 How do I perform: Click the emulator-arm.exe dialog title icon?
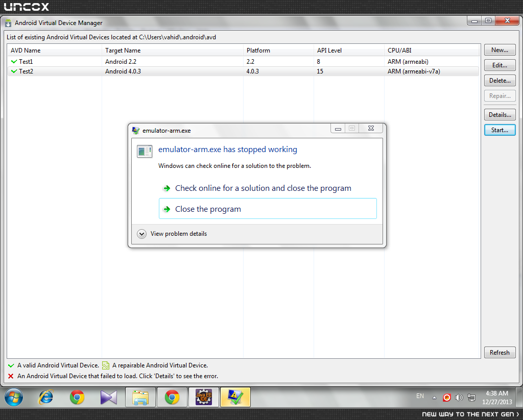click(136, 130)
